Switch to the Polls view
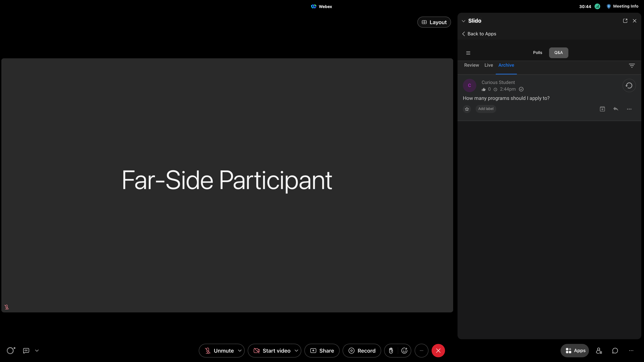Viewport: 644px width, 362px height. coord(538,53)
